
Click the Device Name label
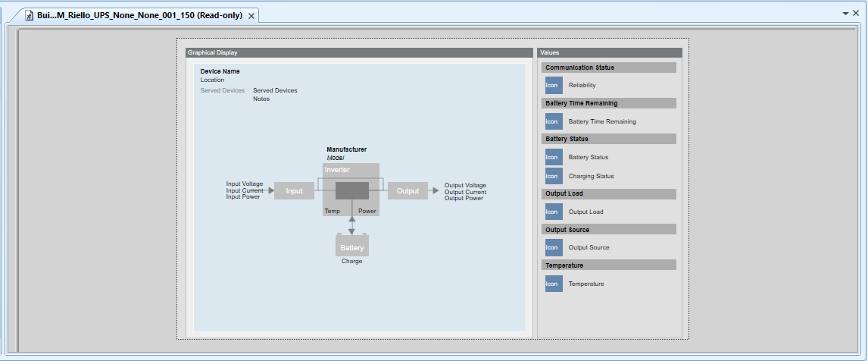click(220, 71)
